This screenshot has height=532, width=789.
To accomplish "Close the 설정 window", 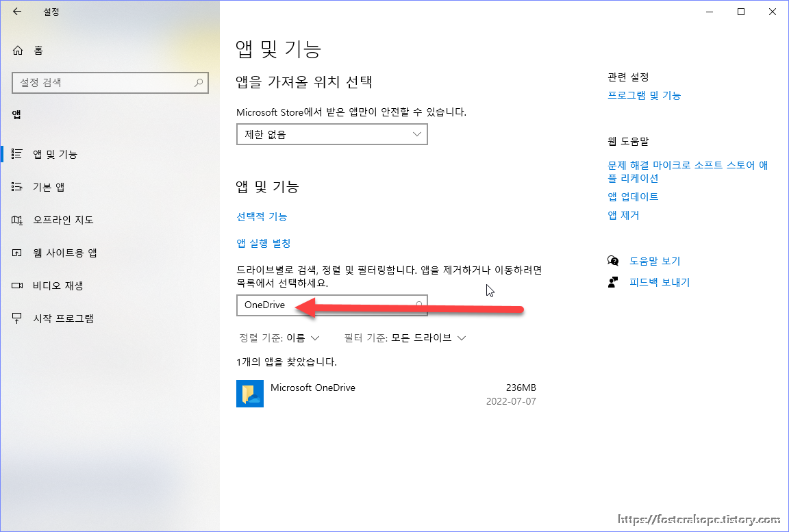I will tap(773, 12).
